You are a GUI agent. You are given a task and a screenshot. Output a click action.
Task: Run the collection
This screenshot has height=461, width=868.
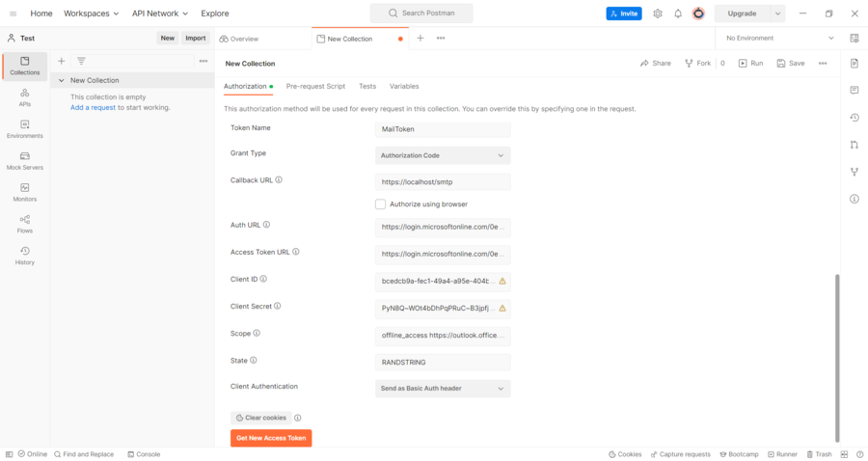[x=750, y=63]
